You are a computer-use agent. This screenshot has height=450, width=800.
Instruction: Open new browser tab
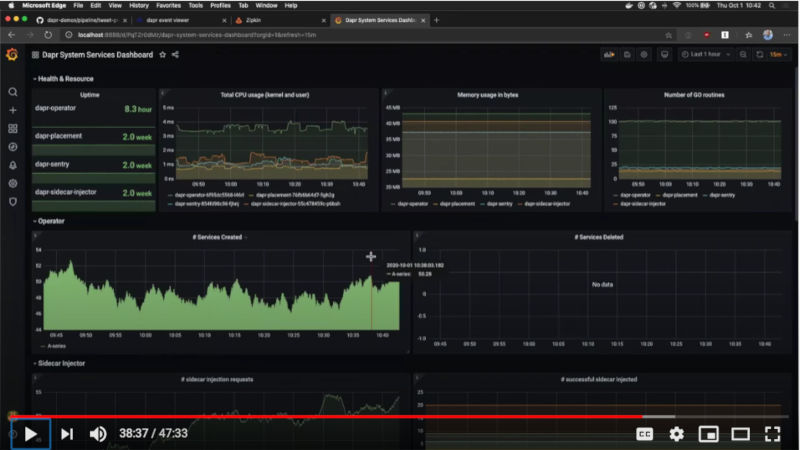click(x=436, y=20)
